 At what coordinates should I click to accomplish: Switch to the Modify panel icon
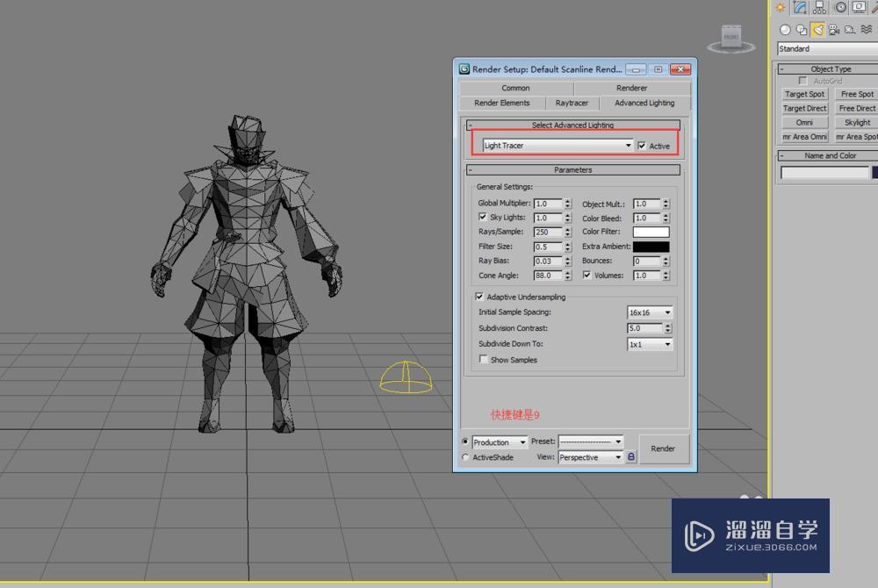click(x=800, y=7)
